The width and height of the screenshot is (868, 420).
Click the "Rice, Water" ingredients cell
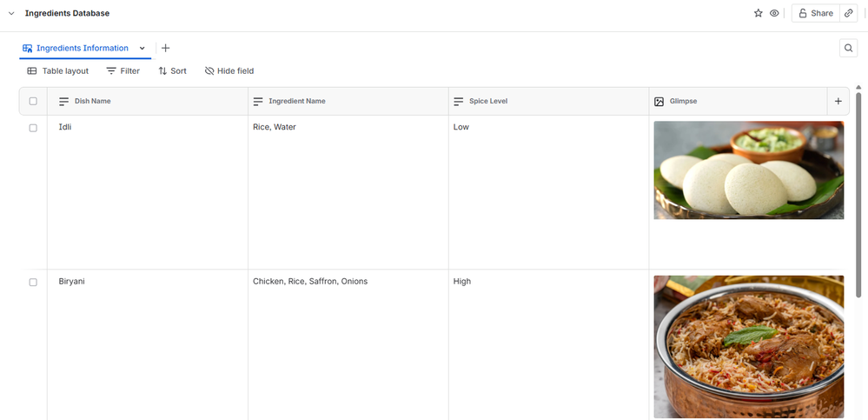348,192
